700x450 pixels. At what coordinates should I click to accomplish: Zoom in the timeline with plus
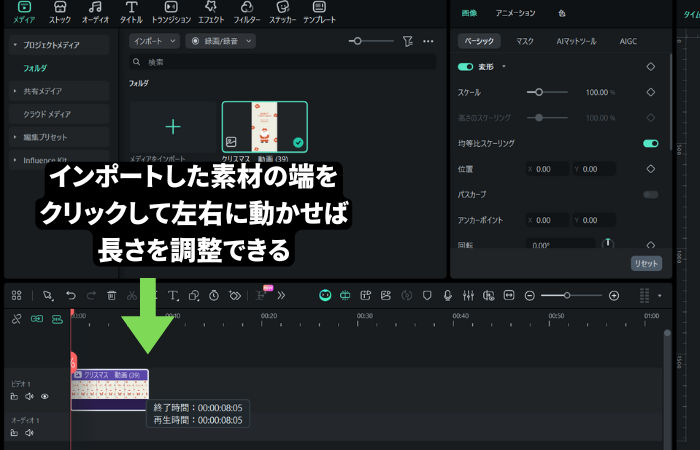point(614,296)
